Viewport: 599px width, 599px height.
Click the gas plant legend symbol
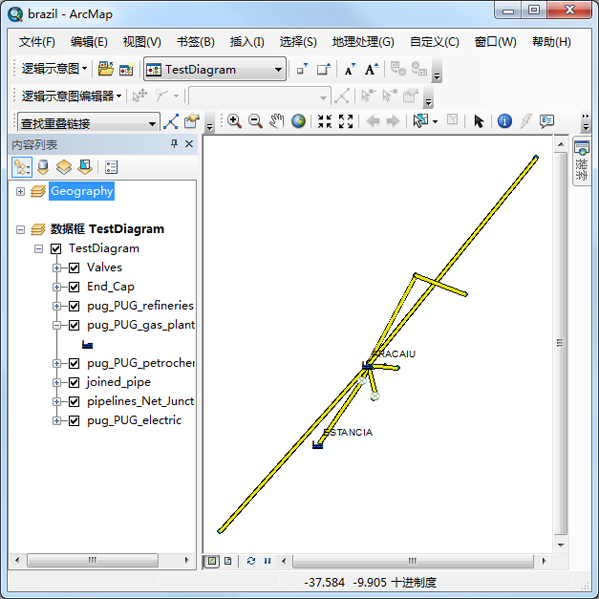[x=87, y=345]
